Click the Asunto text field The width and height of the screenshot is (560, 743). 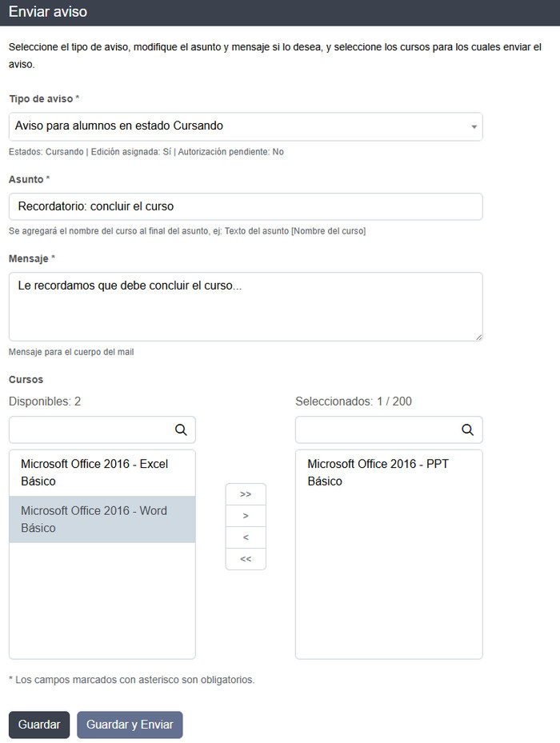coord(246,206)
